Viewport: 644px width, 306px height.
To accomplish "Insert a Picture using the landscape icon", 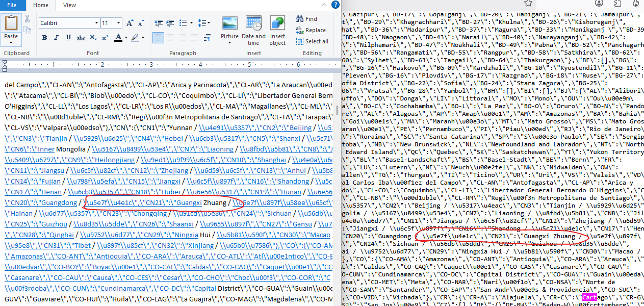I will (x=229, y=23).
